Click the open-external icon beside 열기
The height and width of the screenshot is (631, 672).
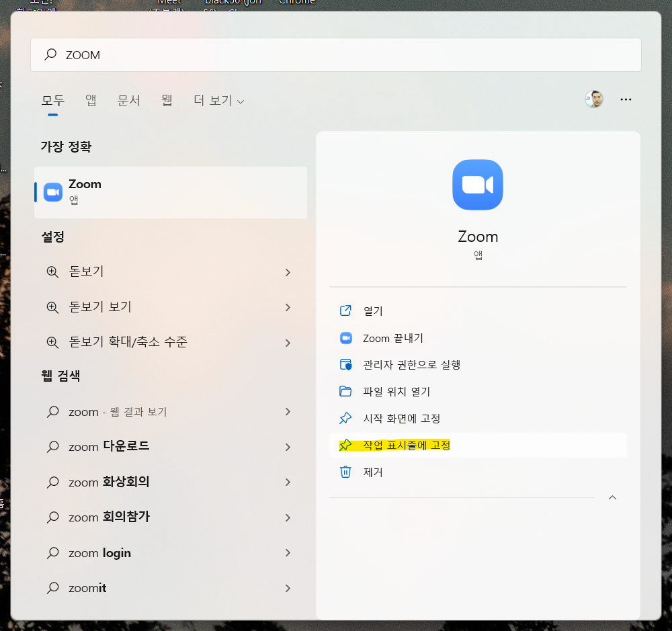(x=345, y=310)
